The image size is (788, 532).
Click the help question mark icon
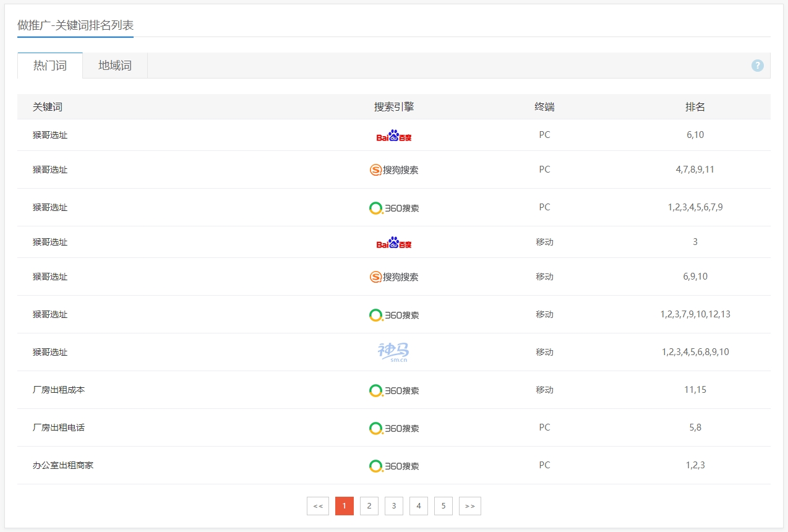(757, 66)
